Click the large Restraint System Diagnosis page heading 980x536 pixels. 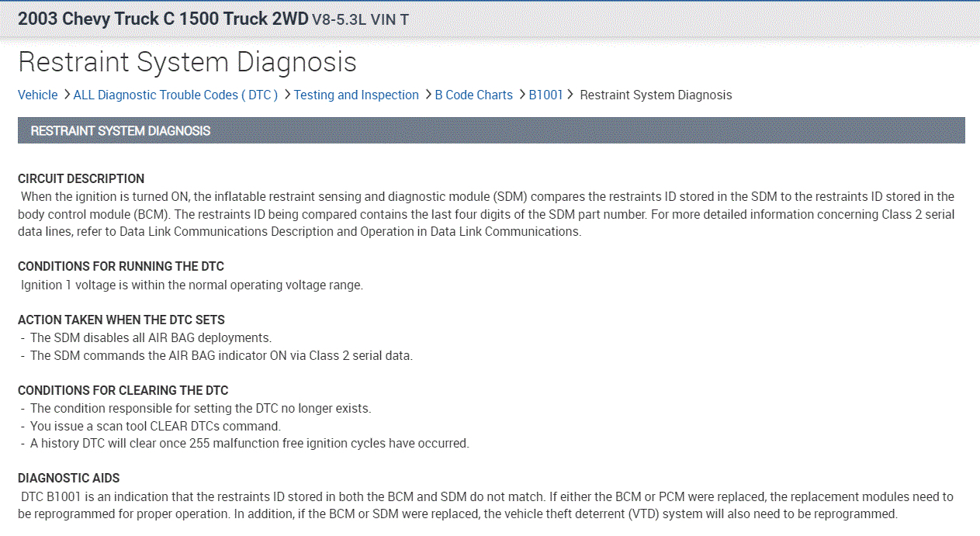point(187,62)
